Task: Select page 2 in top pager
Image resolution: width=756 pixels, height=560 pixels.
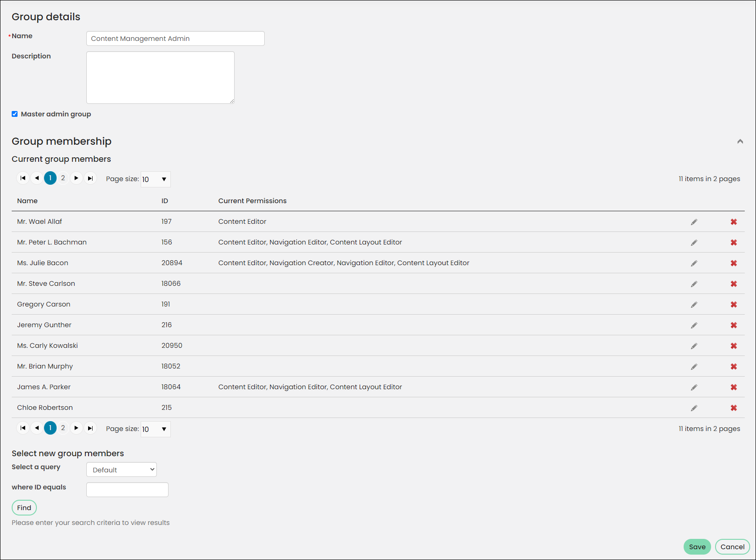Action: 63,178
